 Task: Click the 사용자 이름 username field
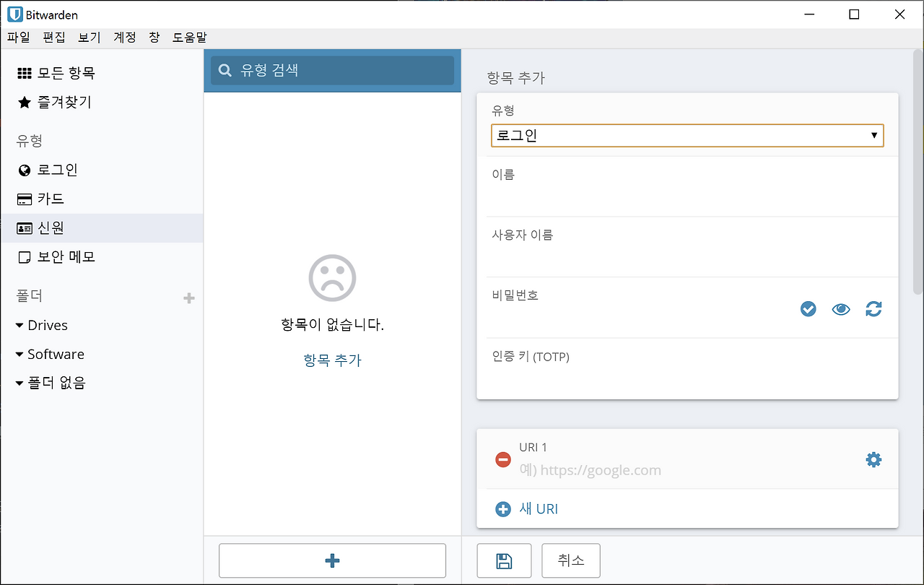687,247
